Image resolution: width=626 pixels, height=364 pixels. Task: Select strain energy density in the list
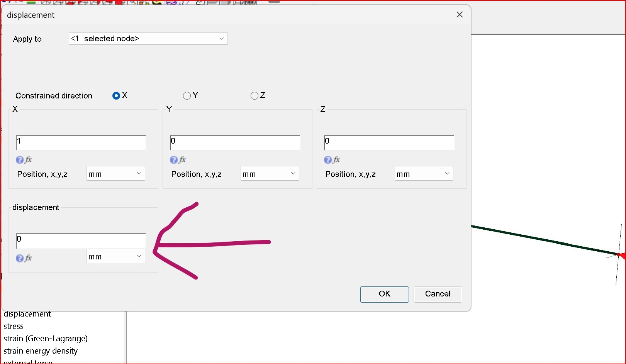(41, 351)
